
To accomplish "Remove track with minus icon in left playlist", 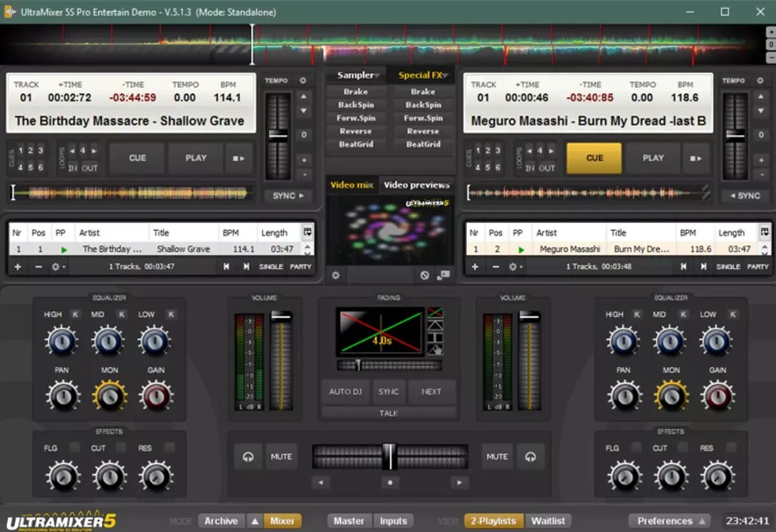I will pyautogui.click(x=38, y=266).
